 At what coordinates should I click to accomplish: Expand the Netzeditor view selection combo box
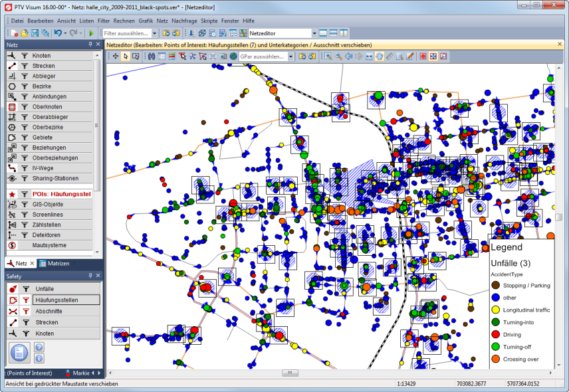point(314,33)
